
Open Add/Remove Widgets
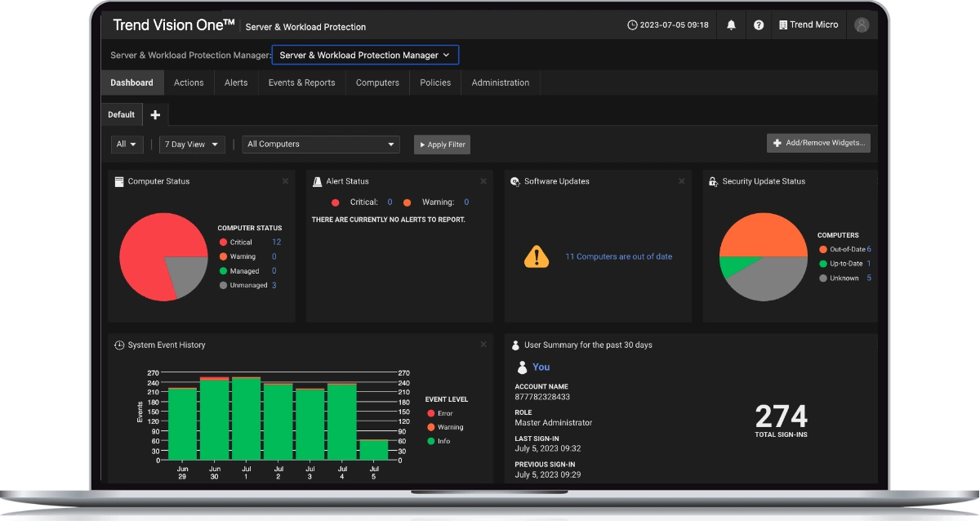point(818,143)
